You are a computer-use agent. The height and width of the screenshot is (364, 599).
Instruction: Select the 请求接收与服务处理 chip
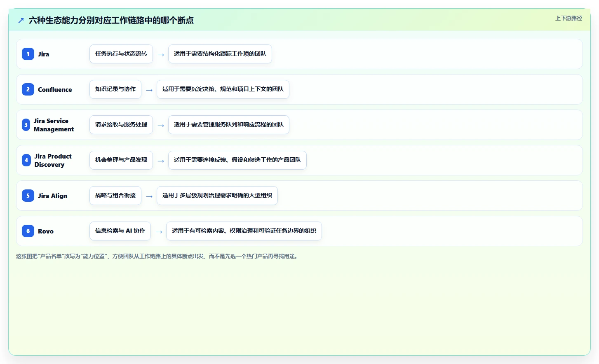click(121, 125)
